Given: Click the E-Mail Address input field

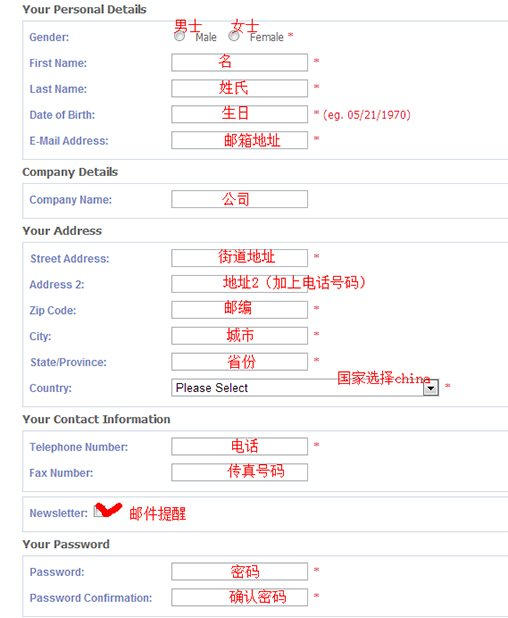Looking at the screenshot, I should pyautogui.click(x=240, y=140).
